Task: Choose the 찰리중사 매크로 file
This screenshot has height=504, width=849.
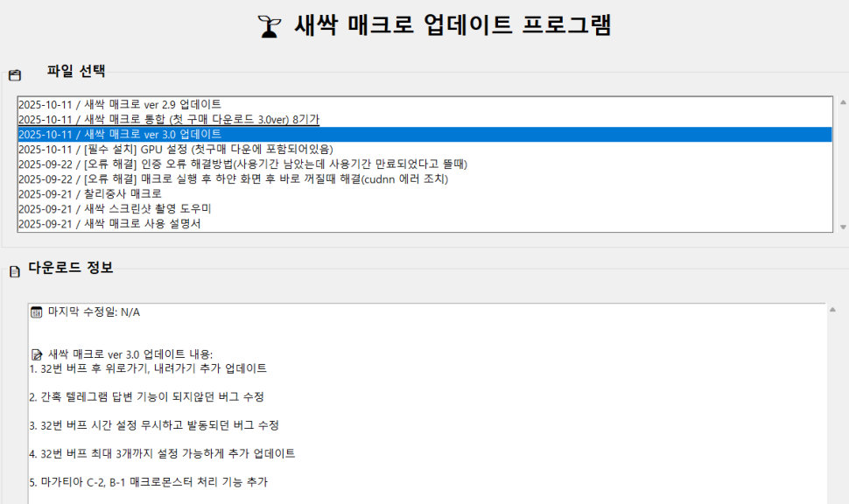Action: click(90, 193)
